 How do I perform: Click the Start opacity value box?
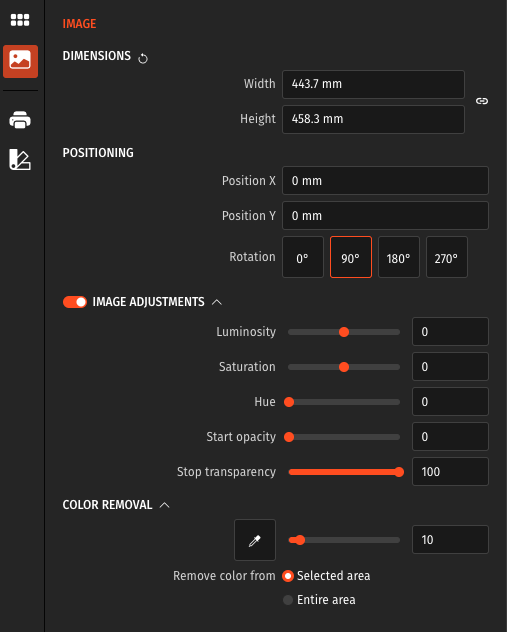click(450, 437)
